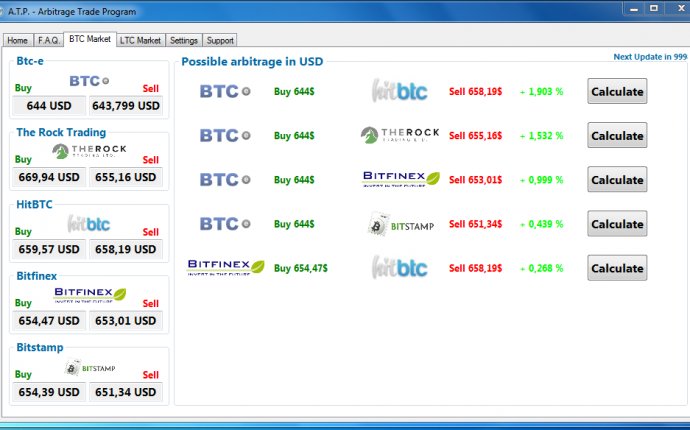Open the Home tab
This screenshot has height=430, width=690.
[x=18, y=40]
